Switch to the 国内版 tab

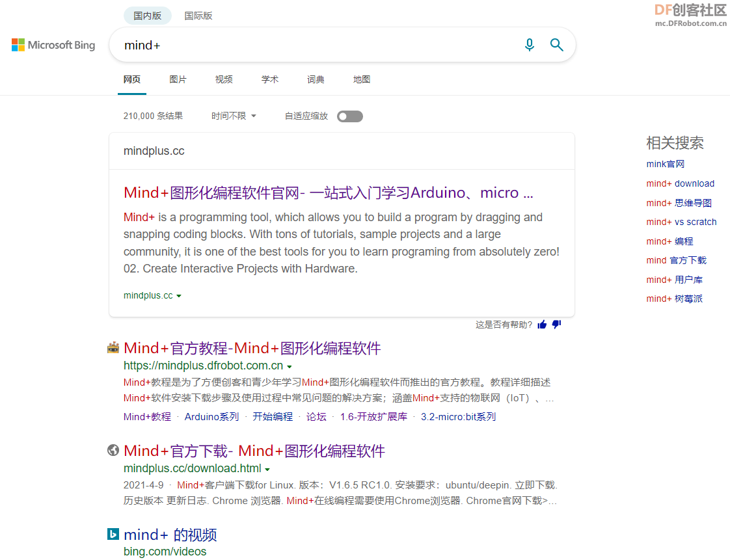click(x=148, y=16)
